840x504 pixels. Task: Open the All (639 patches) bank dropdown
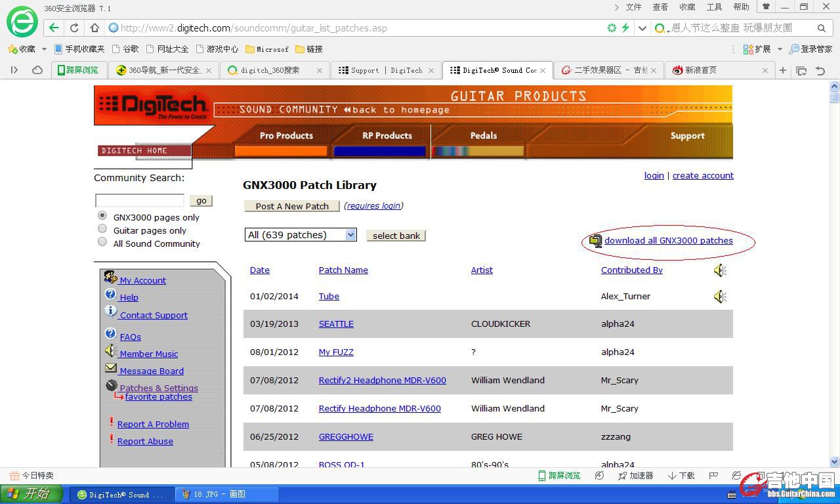coord(301,235)
